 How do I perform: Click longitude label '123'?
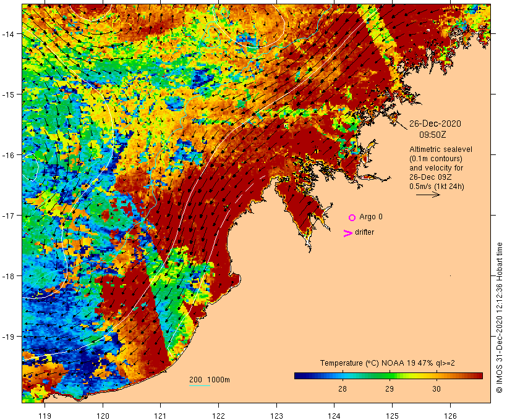pyautogui.click(x=276, y=416)
